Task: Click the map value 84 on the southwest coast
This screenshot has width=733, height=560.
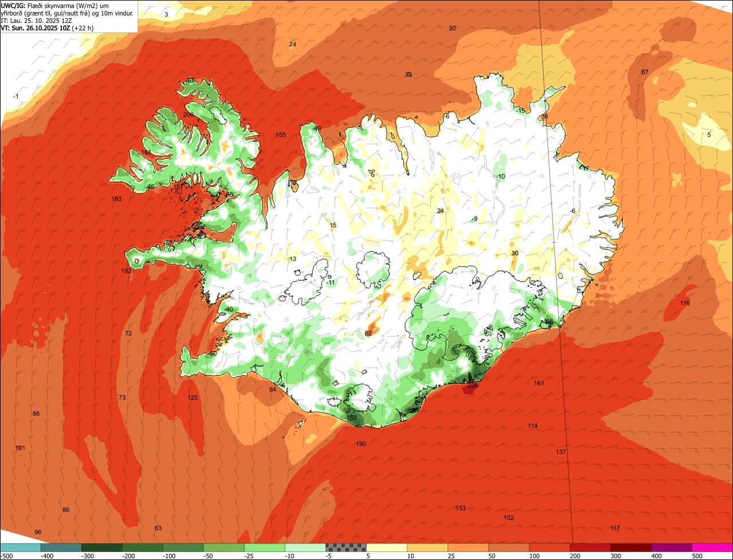Action: click(x=273, y=389)
